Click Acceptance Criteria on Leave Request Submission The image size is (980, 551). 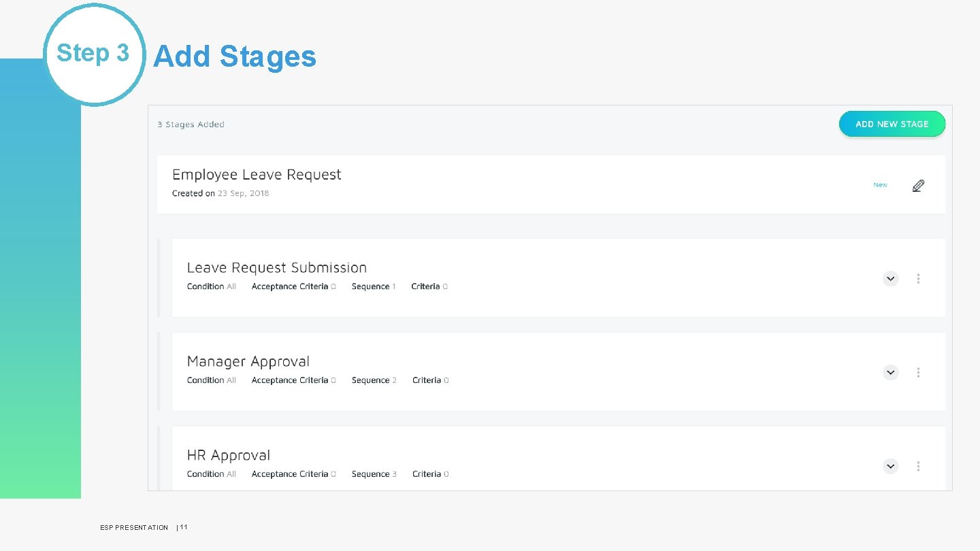pos(293,286)
